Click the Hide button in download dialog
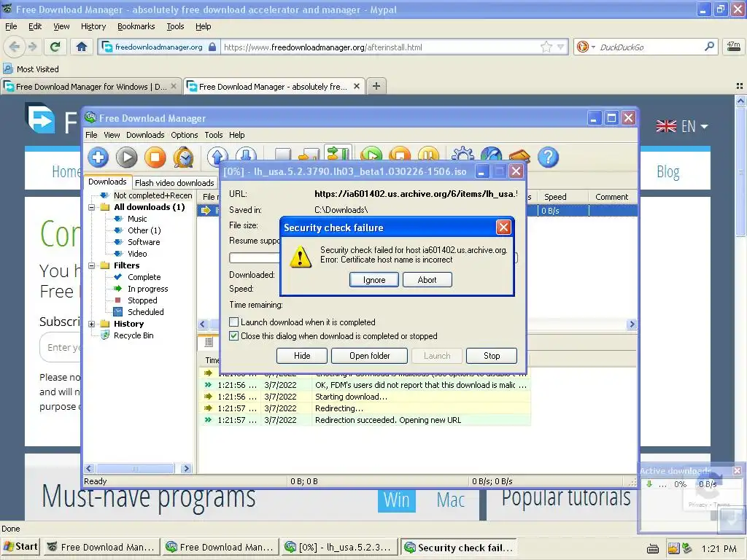 (301, 356)
